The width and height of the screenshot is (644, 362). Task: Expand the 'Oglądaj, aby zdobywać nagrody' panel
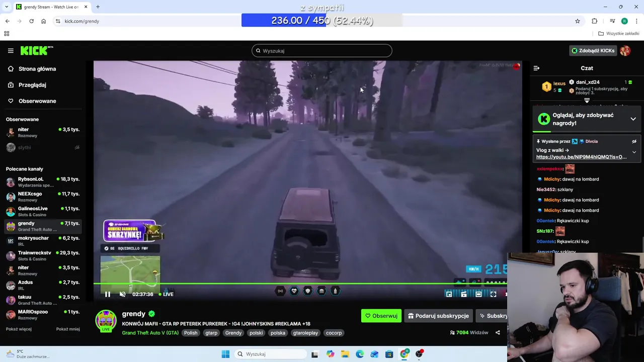coord(633,119)
